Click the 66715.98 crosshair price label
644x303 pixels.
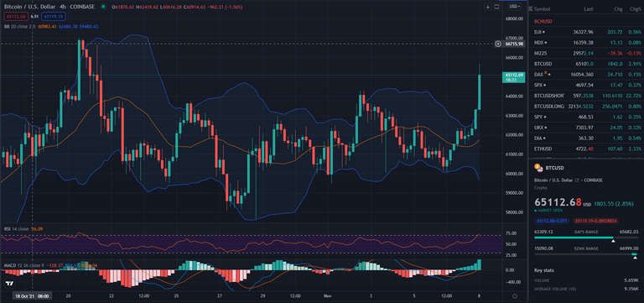(515, 44)
